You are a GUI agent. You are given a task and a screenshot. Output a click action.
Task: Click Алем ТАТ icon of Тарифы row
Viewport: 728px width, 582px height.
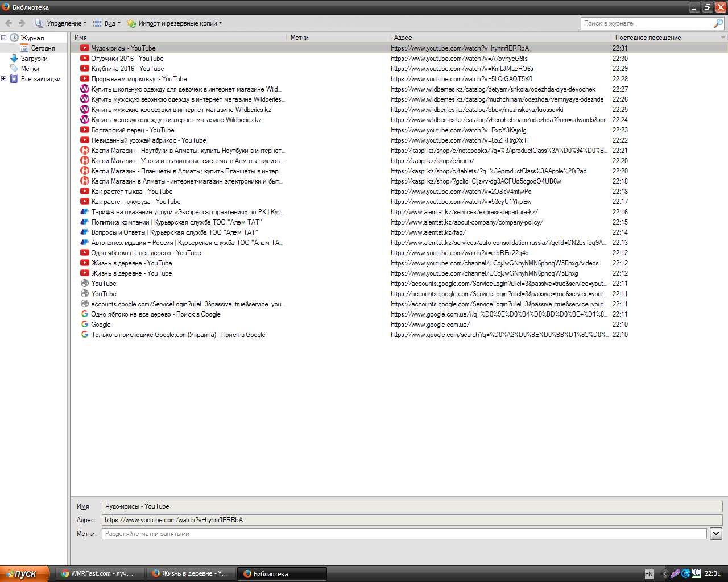(x=85, y=212)
